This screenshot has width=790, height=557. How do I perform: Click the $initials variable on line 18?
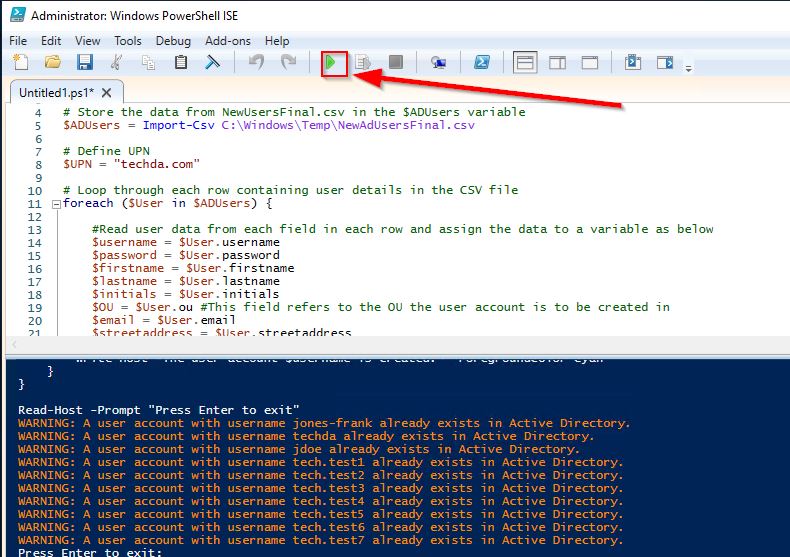(124, 294)
